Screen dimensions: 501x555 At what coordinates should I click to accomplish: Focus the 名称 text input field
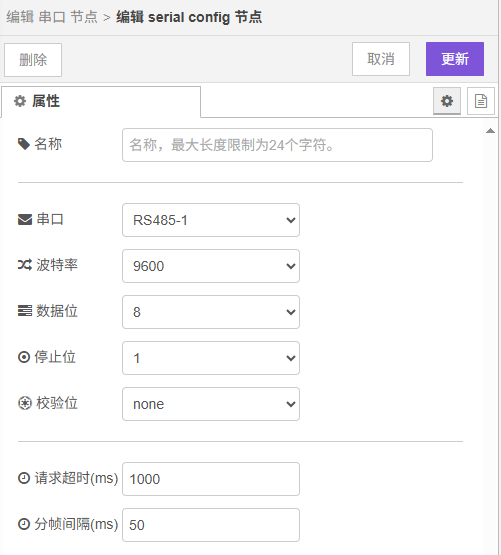277,145
